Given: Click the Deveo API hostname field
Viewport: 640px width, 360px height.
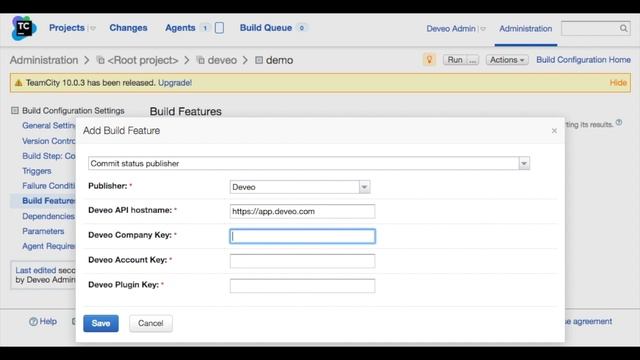Looking at the screenshot, I should point(302,211).
